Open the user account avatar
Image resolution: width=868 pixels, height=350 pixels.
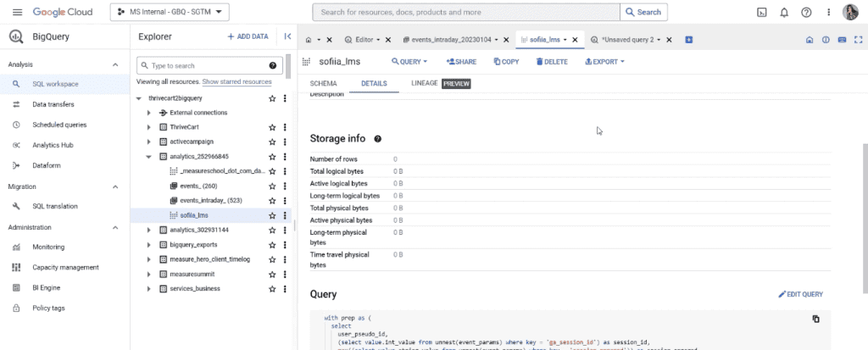point(850,12)
